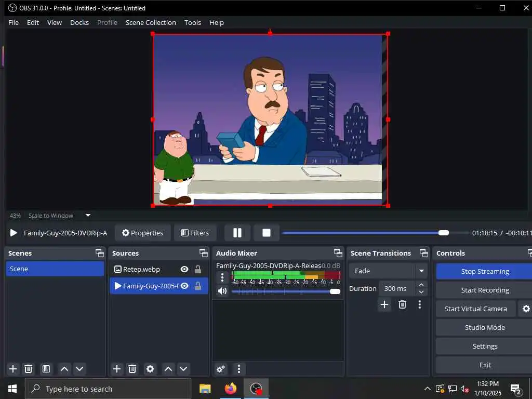Viewport: 532px width, 399px height.
Task: Select the Scene item in Scenes list
Action: pos(55,269)
